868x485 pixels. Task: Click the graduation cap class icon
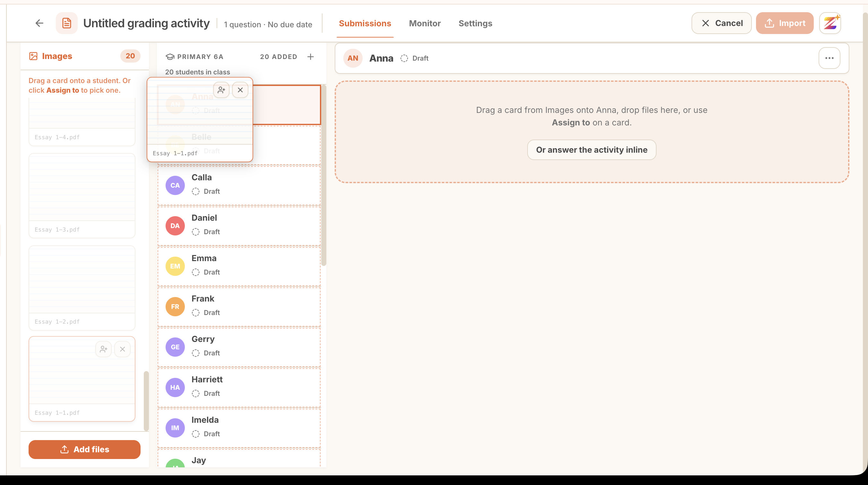point(170,56)
